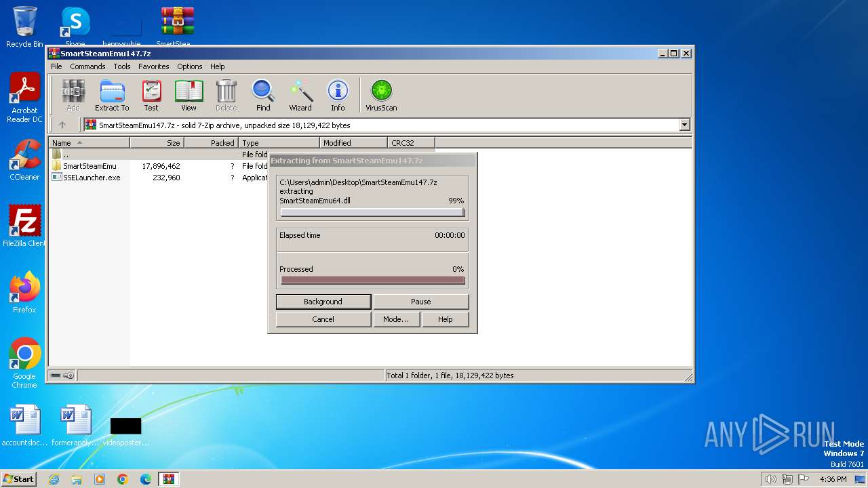Sort by the Size column header

157,142
